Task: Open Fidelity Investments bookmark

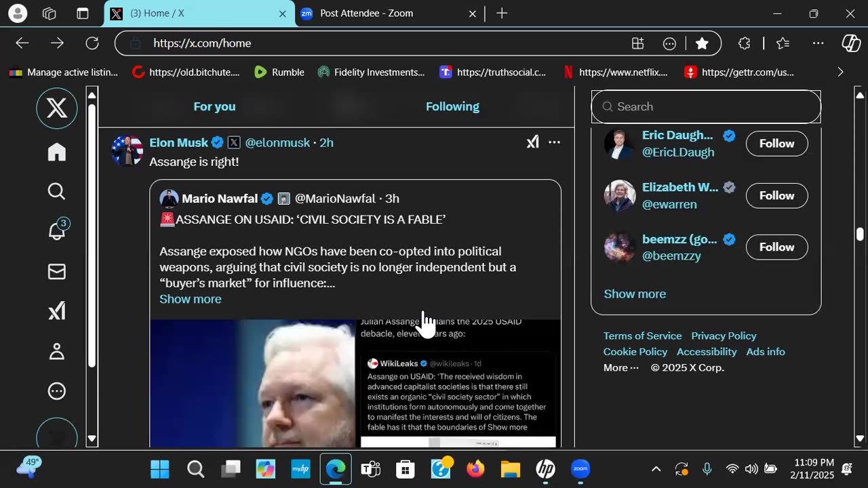Action: click(x=371, y=72)
